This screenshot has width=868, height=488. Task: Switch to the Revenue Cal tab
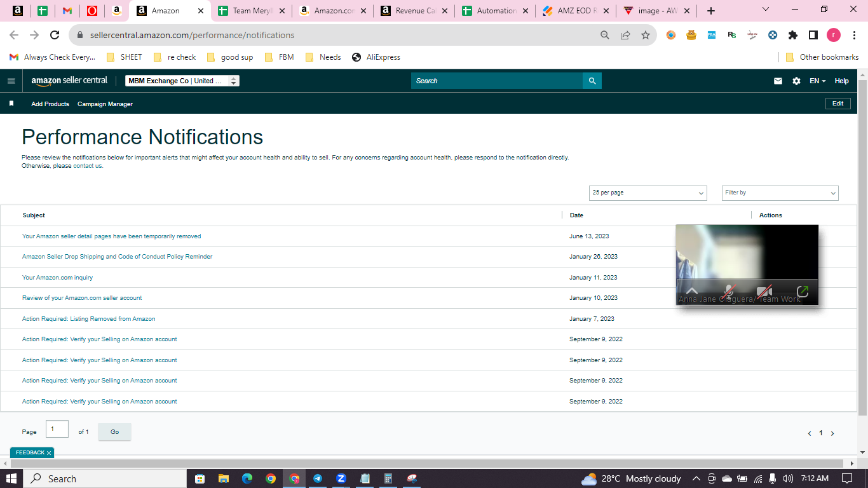tap(414, 11)
